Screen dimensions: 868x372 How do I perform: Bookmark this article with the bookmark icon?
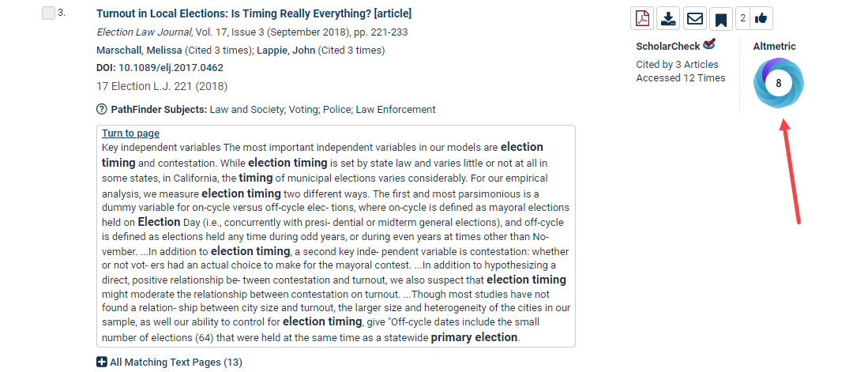(720, 18)
